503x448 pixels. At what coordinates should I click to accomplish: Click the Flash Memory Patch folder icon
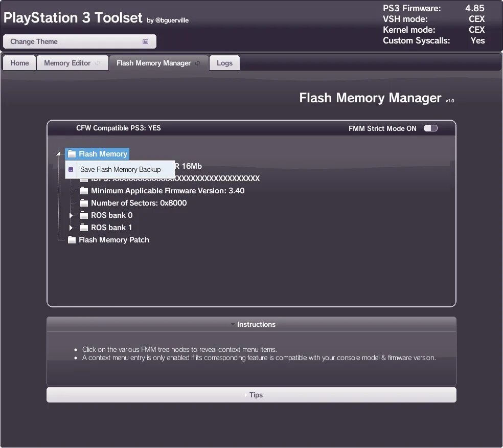[72, 240]
